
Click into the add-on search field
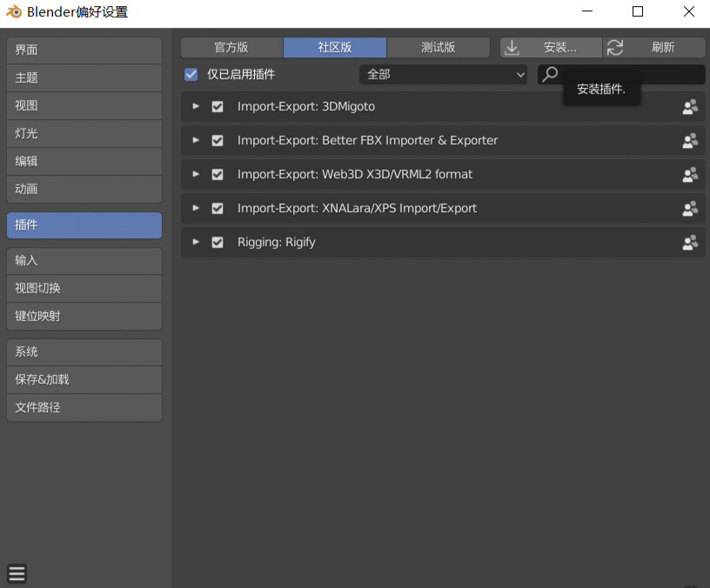[x=621, y=74]
